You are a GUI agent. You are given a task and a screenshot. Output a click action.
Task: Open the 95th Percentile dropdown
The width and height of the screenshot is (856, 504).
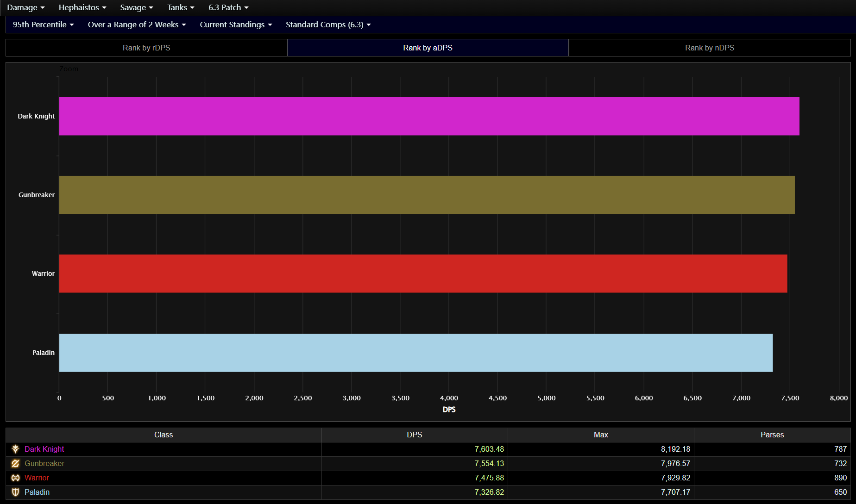pos(43,25)
